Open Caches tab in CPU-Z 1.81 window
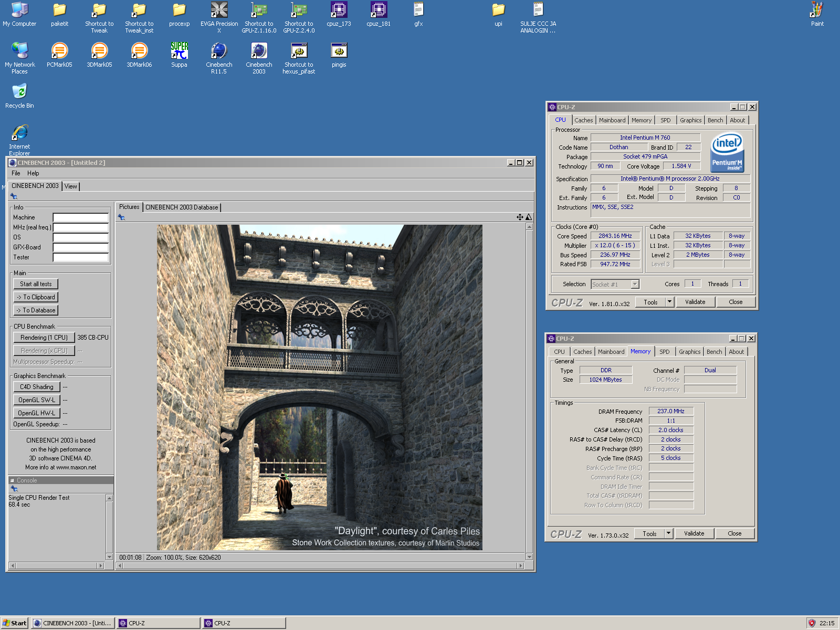 tap(583, 120)
